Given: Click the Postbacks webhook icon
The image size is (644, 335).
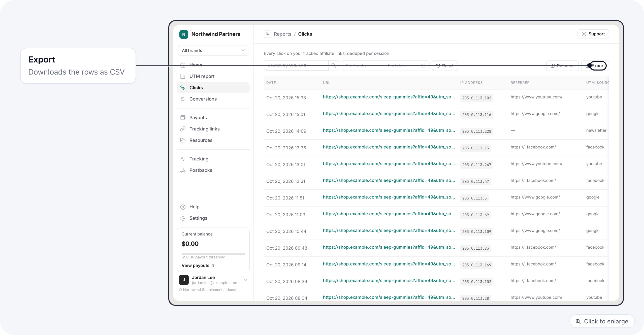Looking at the screenshot, I should point(183,170).
